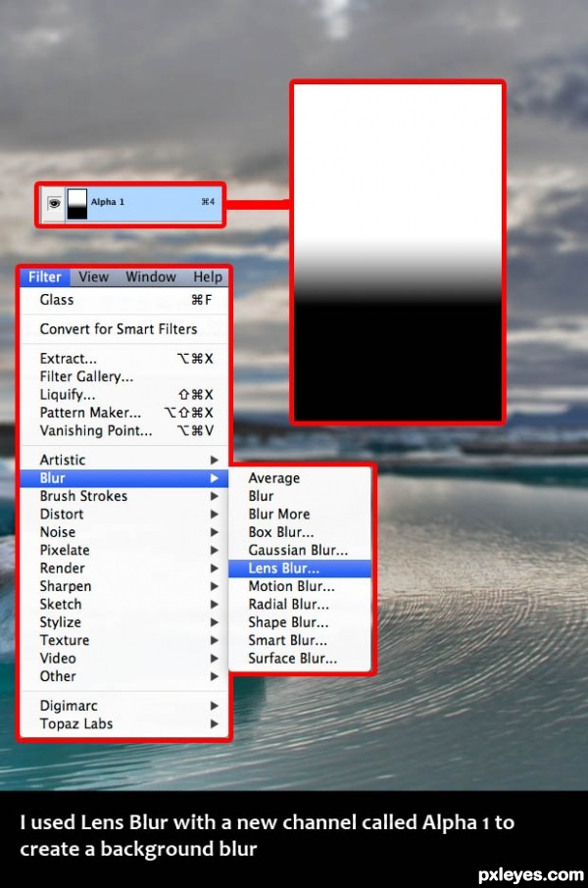Expand the Blur submenu entry
The image size is (588, 888).
point(124,478)
